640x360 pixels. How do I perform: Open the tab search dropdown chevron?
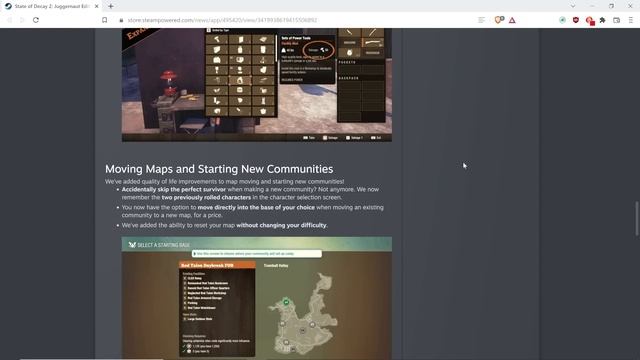[x=573, y=6]
